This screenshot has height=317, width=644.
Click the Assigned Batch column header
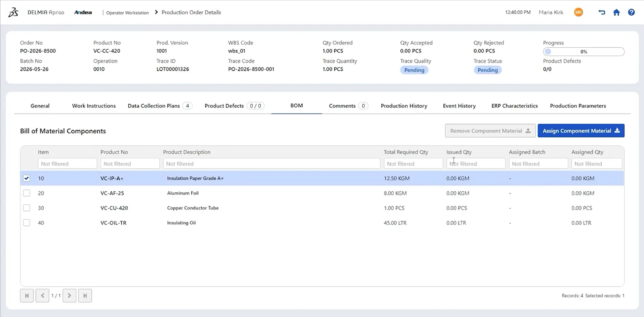click(x=527, y=152)
